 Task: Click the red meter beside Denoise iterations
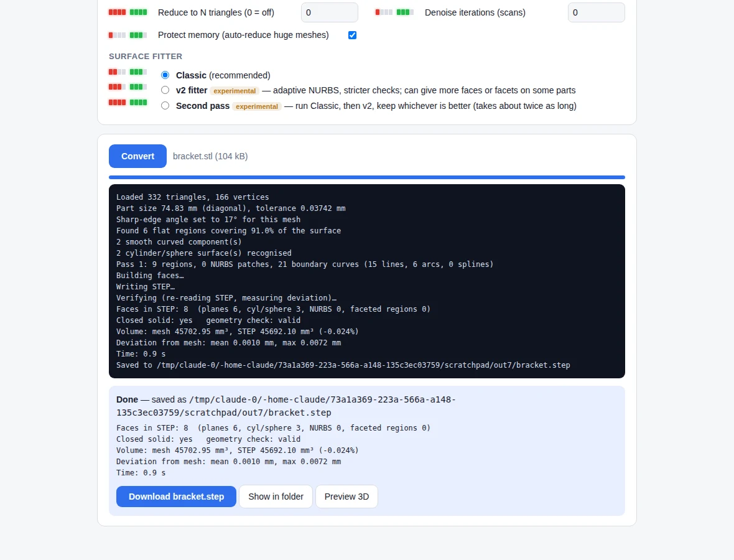click(x=384, y=12)
